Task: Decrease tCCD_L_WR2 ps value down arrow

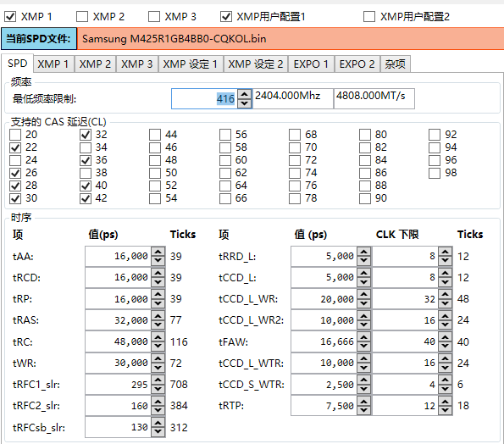Action: (364, 325)
